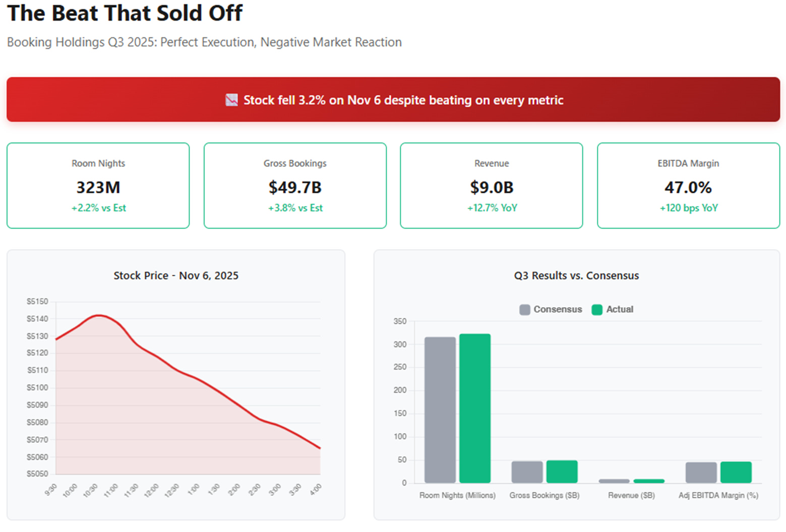Toggle the Actual legend item

pyautogui.click(x=613, y=309)
